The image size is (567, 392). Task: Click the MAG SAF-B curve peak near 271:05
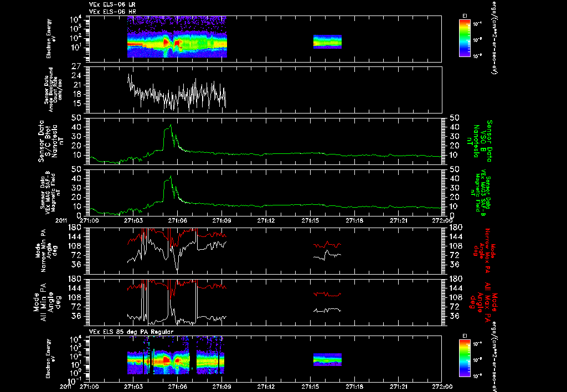171,177
